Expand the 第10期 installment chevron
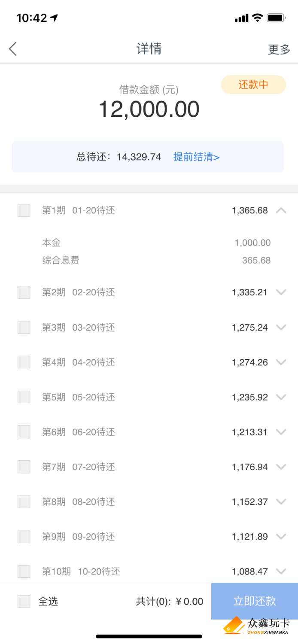This screenshot has height=644, width=298. (x=281, y=571)
